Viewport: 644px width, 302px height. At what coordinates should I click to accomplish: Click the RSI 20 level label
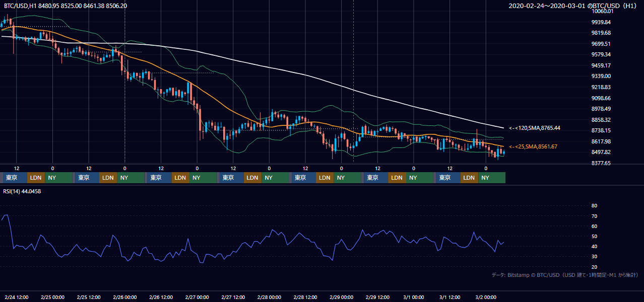click(x=594, y=267)
